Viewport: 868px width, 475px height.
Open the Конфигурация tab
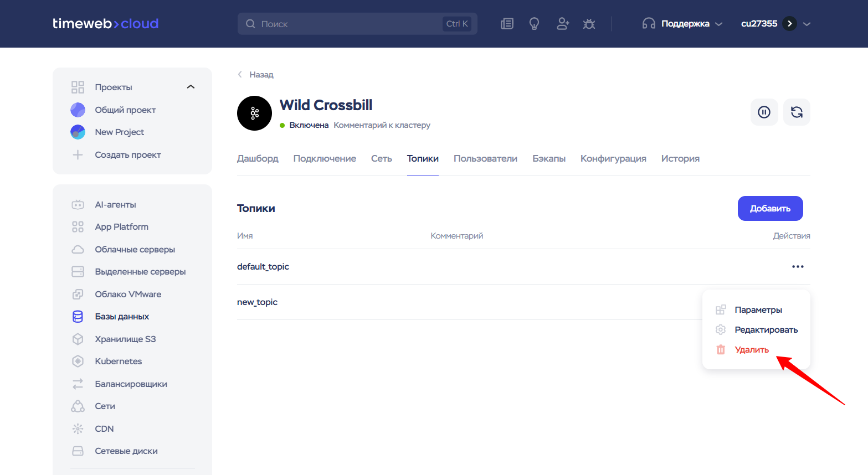[x=613, y=159]
